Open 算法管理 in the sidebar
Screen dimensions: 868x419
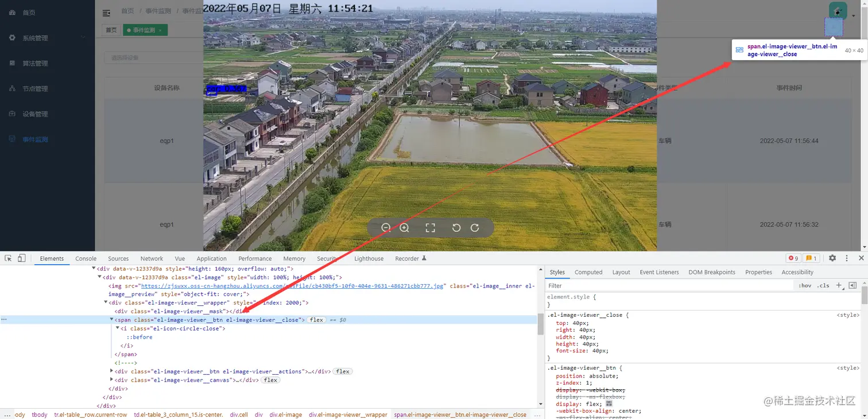point(47,63)
